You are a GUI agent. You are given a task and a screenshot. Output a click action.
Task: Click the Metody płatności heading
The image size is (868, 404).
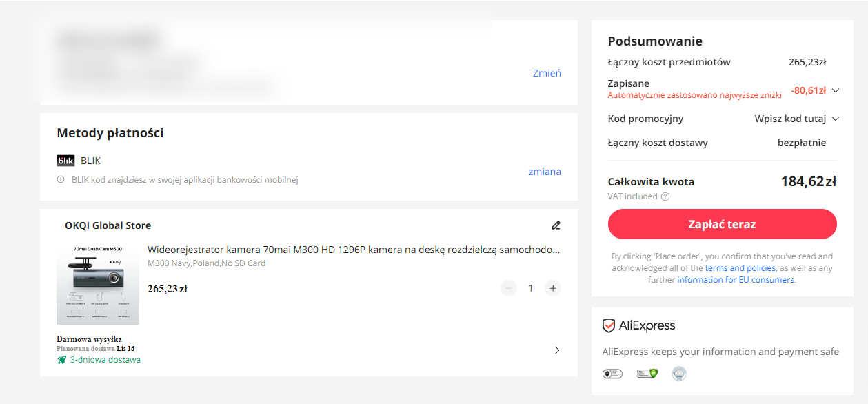pos(110,133)
